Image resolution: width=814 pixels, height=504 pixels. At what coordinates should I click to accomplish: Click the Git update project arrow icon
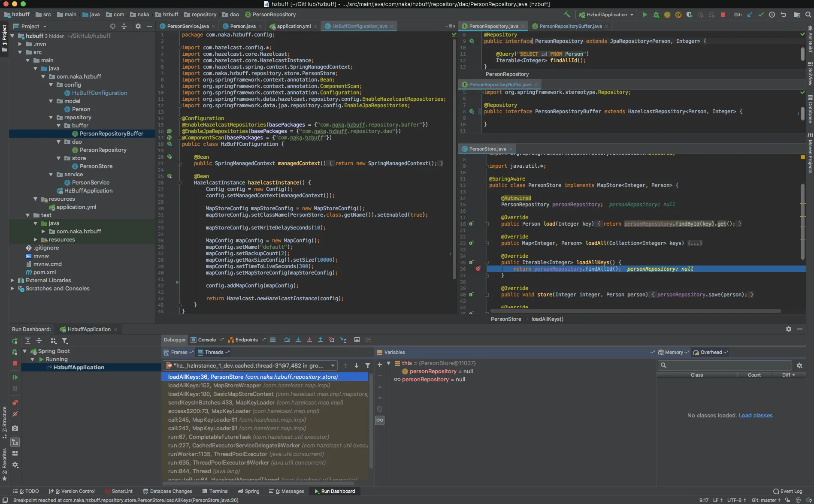(x=750, y=15)
